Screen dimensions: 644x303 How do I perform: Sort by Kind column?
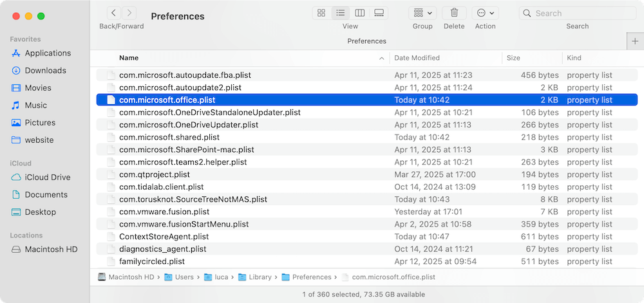tap(574, 58)
